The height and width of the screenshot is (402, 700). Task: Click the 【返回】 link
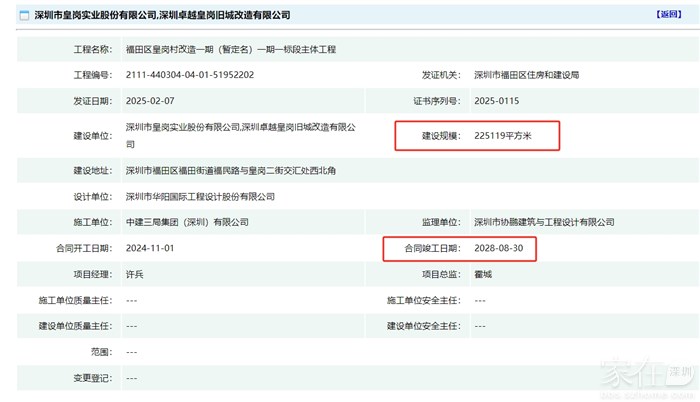(x=668, y=15)
